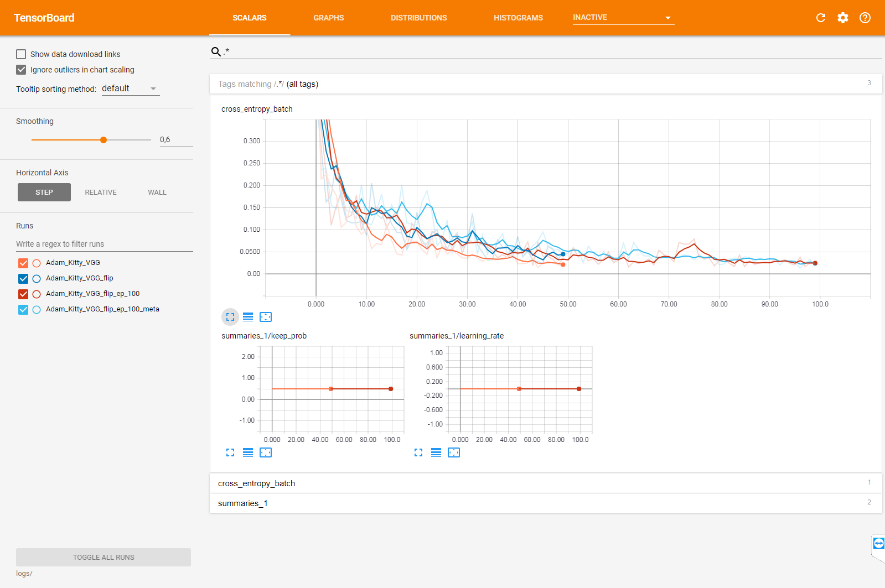Set horizontal axis to RELATIVE
The image size is (885, 588).
(101, 192)
